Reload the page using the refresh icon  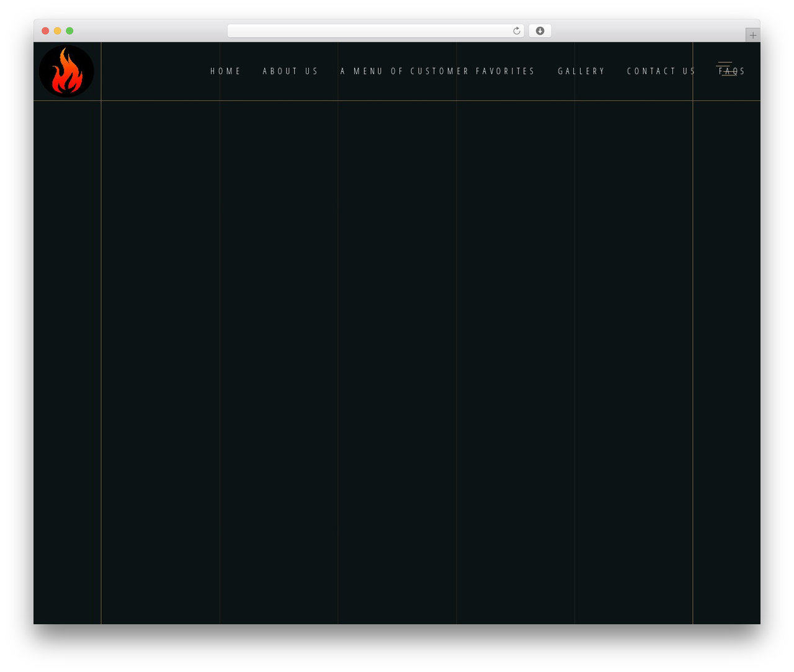tap(517, 31)
